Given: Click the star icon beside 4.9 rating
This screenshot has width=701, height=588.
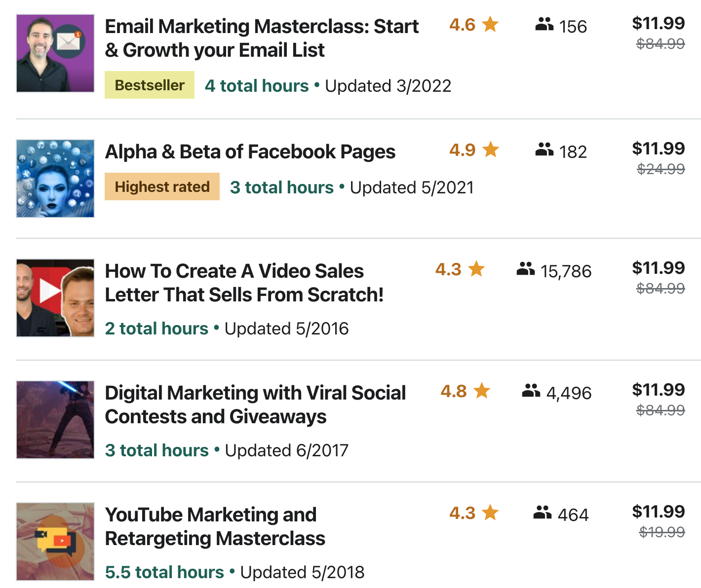Looking at the screenshot, I should pos(490,149).
